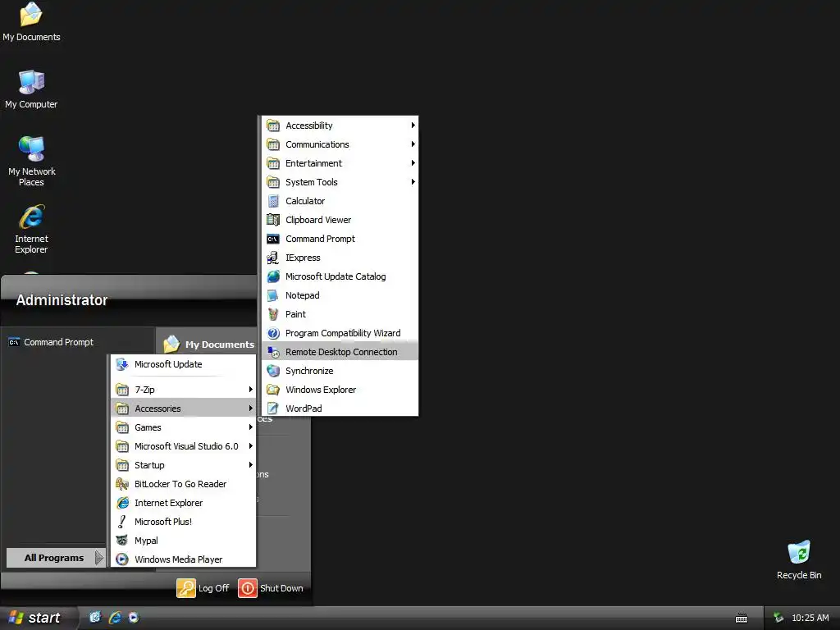Launch IExpress
Viewport: 840px width, 630px height.
click(x=340, y=258)
